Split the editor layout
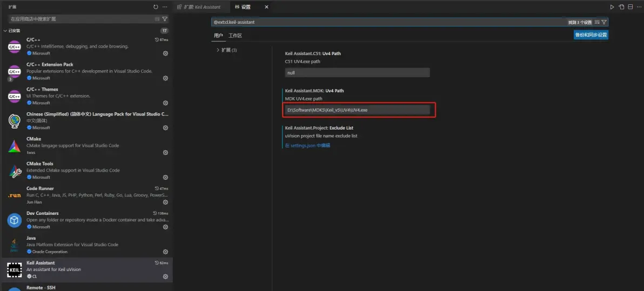This screenshot has width=644, height=291. (x=630, y=7)
